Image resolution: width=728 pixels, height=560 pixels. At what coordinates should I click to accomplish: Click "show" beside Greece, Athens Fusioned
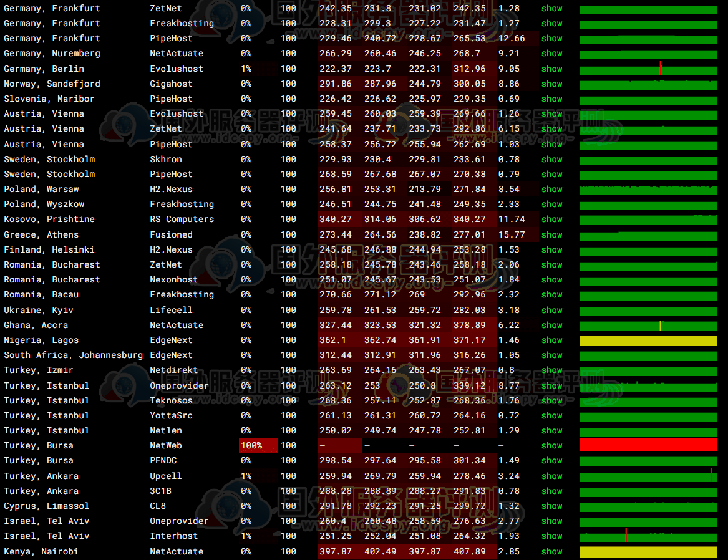[551, 234]
